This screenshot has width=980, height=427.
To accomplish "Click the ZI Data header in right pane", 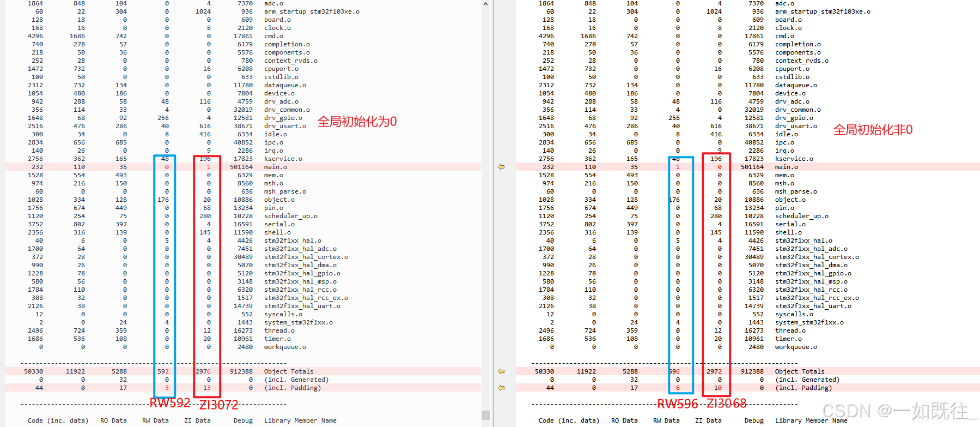I will [708, 420].
